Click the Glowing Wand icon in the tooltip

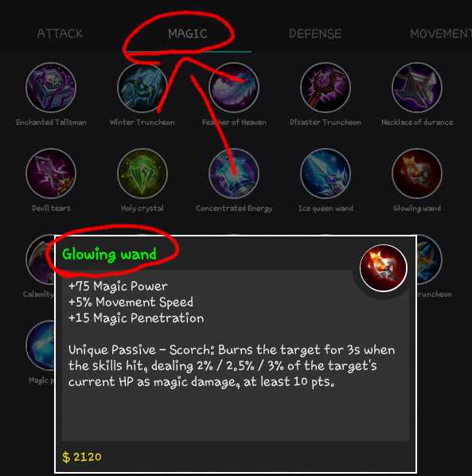(384, 268)
